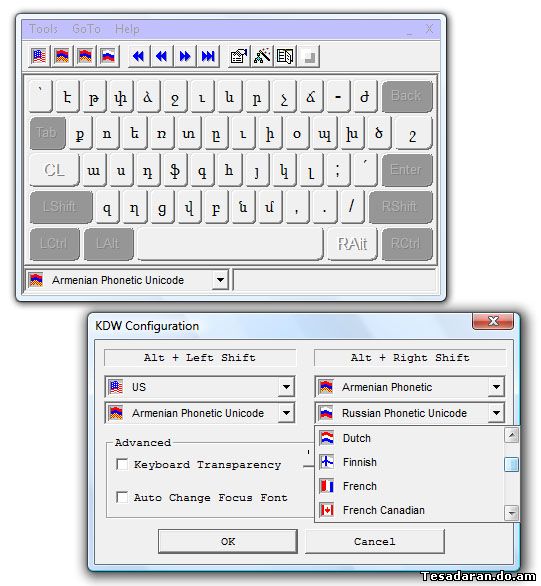Viewport: 541px width, 586px height.
Task: Open the configuration properties toolbar icon
Action: click(239, 56)
